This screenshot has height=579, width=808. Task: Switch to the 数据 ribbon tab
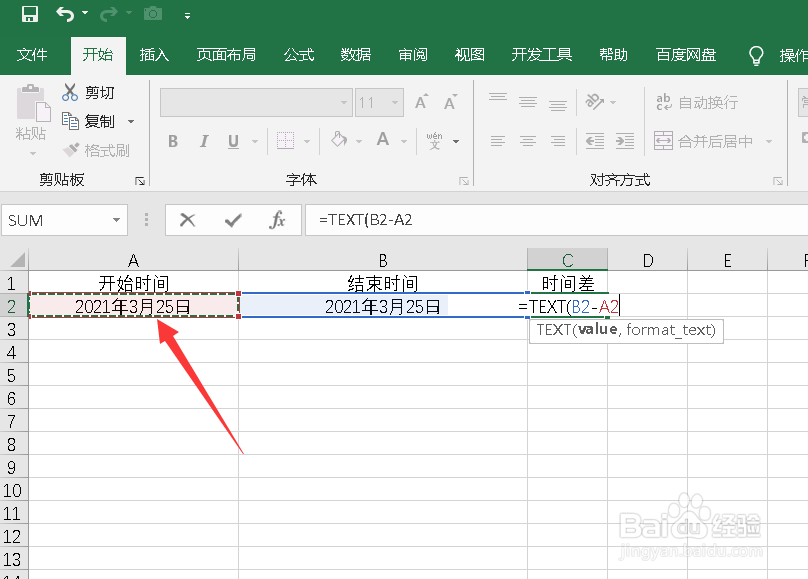pos(356,55)
